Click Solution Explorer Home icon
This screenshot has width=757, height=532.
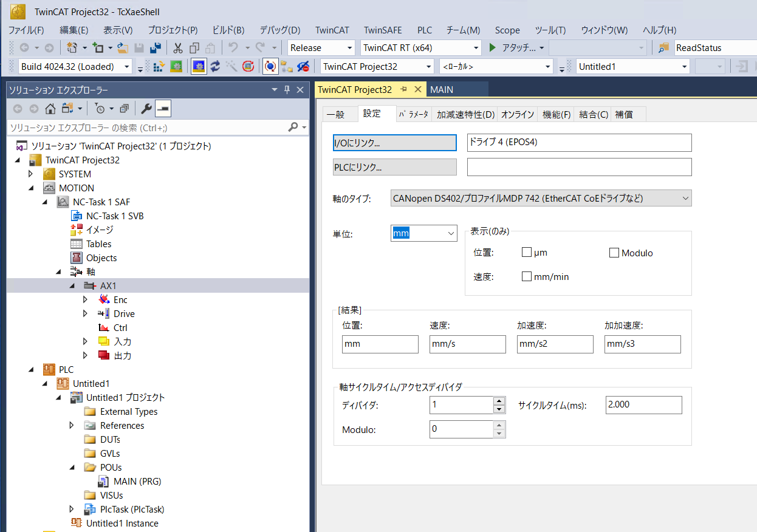[x=50, y=109]
